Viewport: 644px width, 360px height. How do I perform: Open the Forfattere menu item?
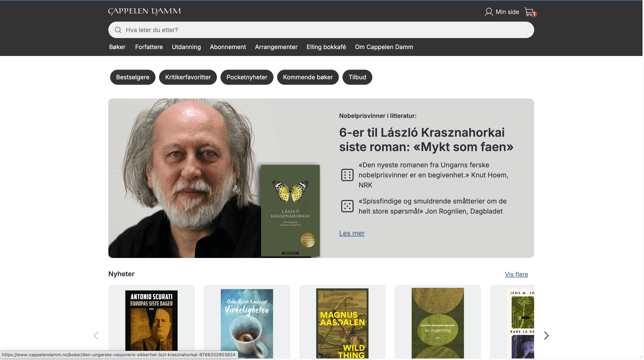coord(149,47)
